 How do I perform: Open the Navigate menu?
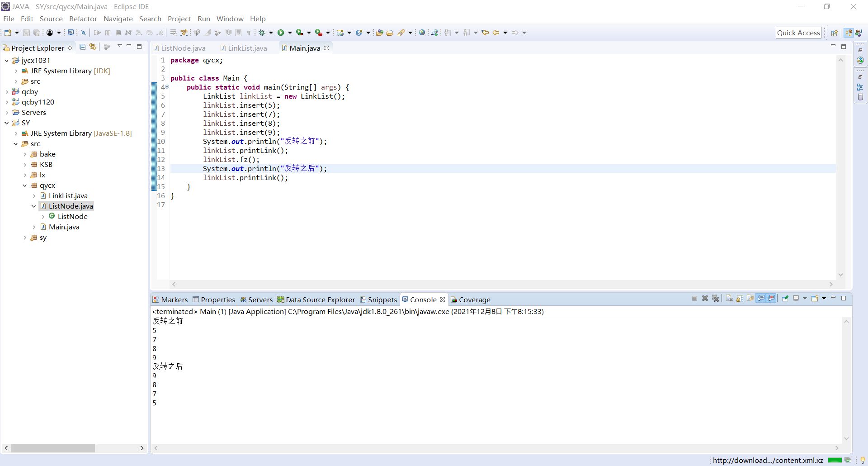118,19
